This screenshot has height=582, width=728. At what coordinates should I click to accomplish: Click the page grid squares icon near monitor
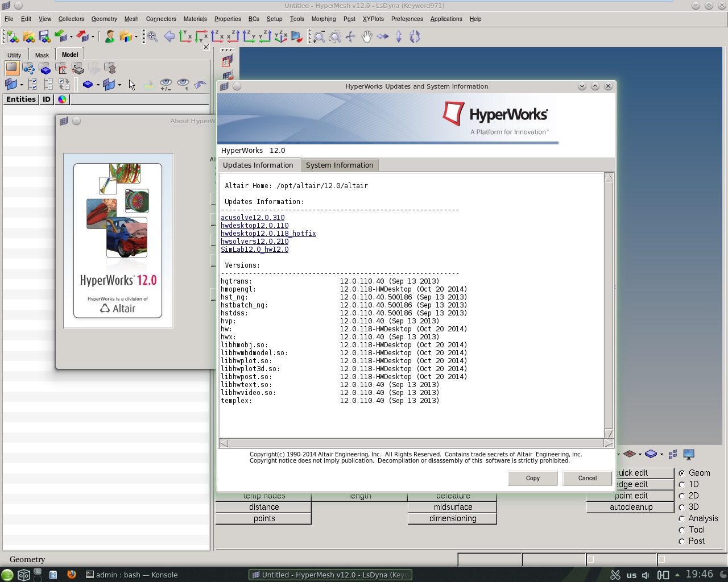pyautogui.click(x=673, y=454)
